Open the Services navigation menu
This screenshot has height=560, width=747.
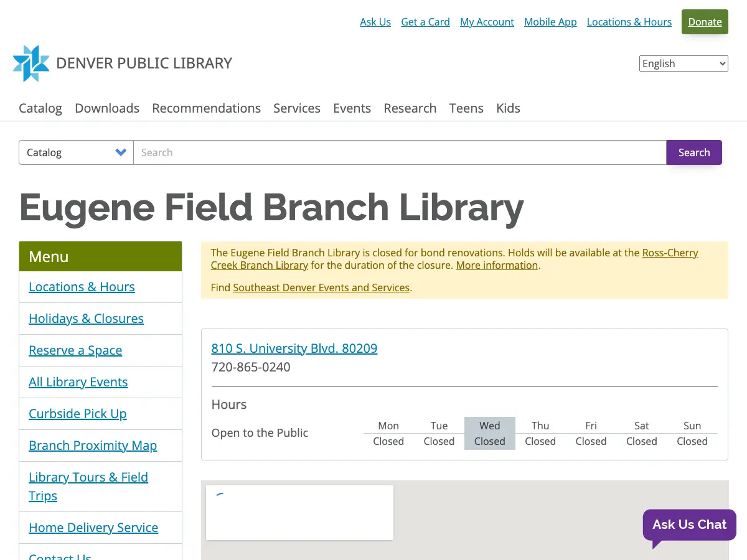(297, 108)
